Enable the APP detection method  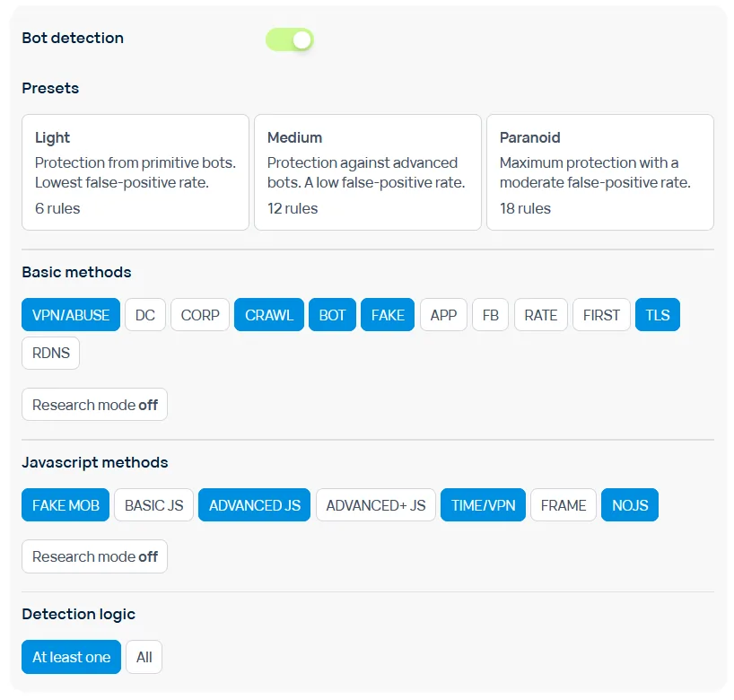point(443,315)
